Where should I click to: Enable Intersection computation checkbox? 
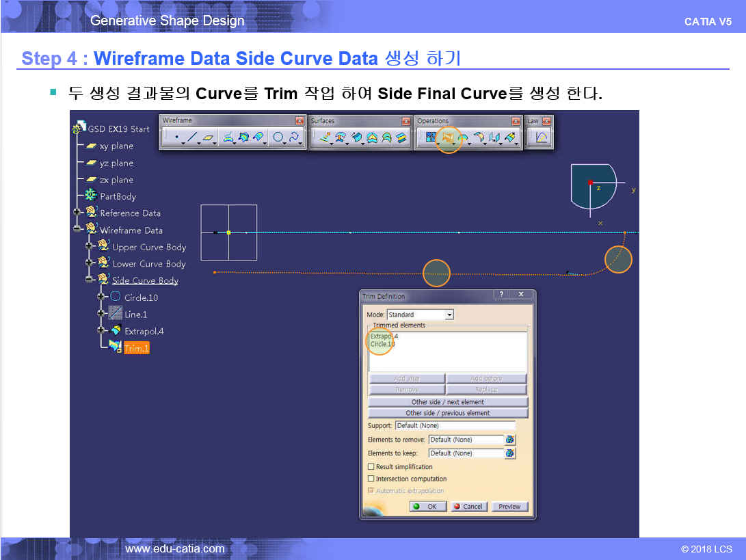tap(371, 479)
